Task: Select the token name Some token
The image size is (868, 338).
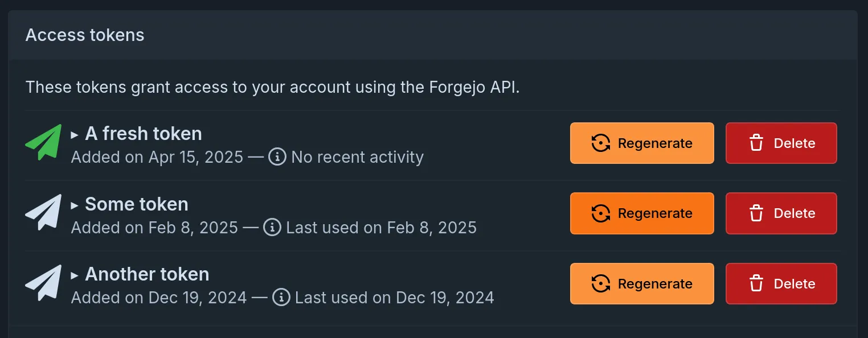Action: (136, 204)
